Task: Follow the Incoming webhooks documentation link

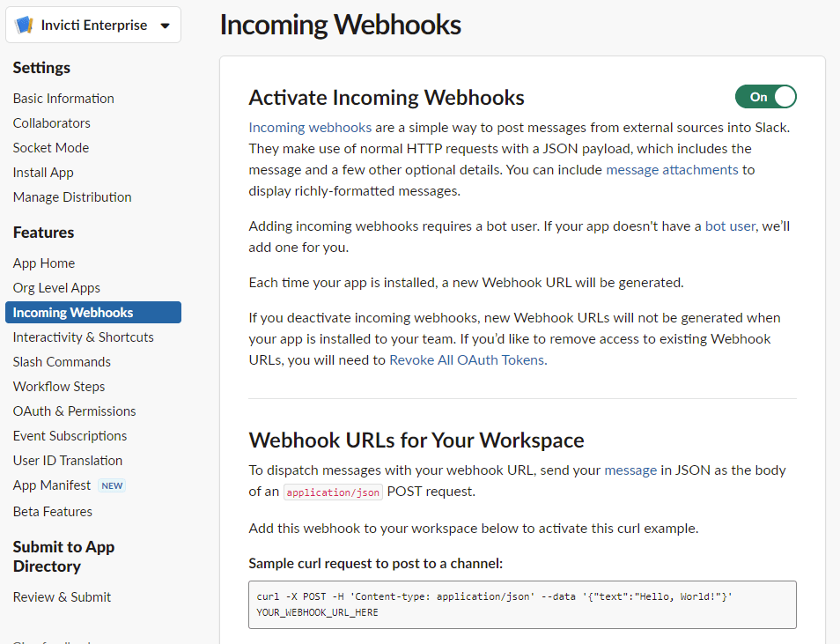Action: pos(310,128)
